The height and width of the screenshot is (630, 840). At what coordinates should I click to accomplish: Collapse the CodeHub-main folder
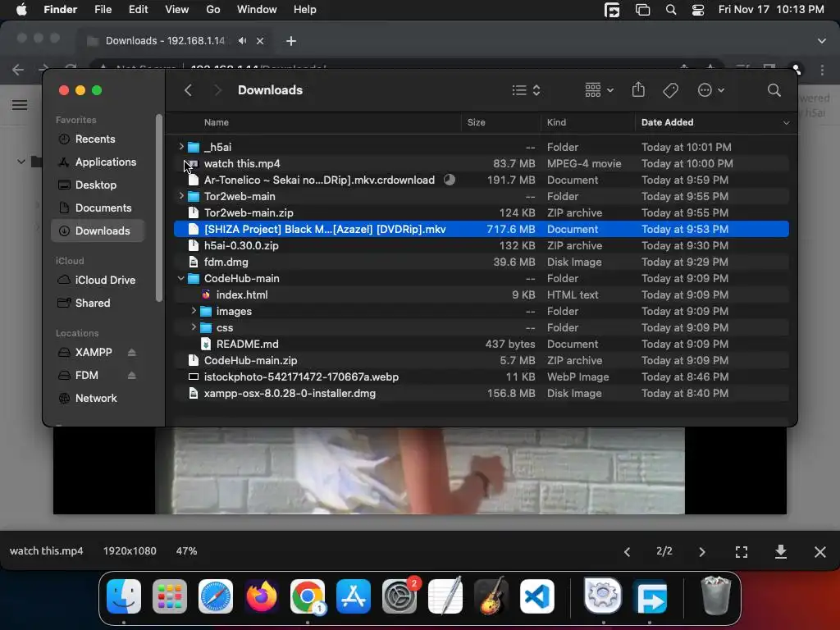tap(181, 278)
